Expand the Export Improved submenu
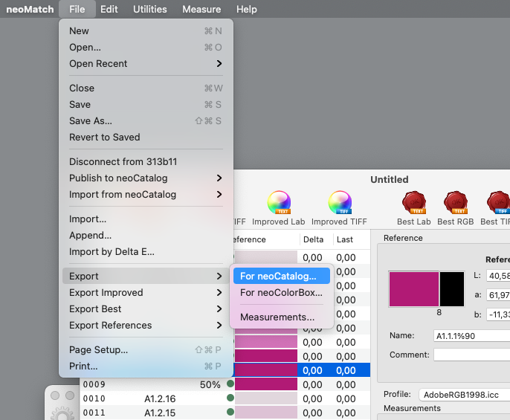510x420 pixels. pyautogui.click(x=146, y=292)
